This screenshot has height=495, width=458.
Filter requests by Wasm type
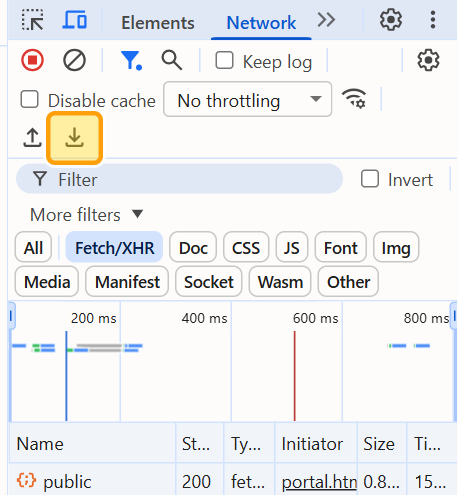click(x=280, y=282)
